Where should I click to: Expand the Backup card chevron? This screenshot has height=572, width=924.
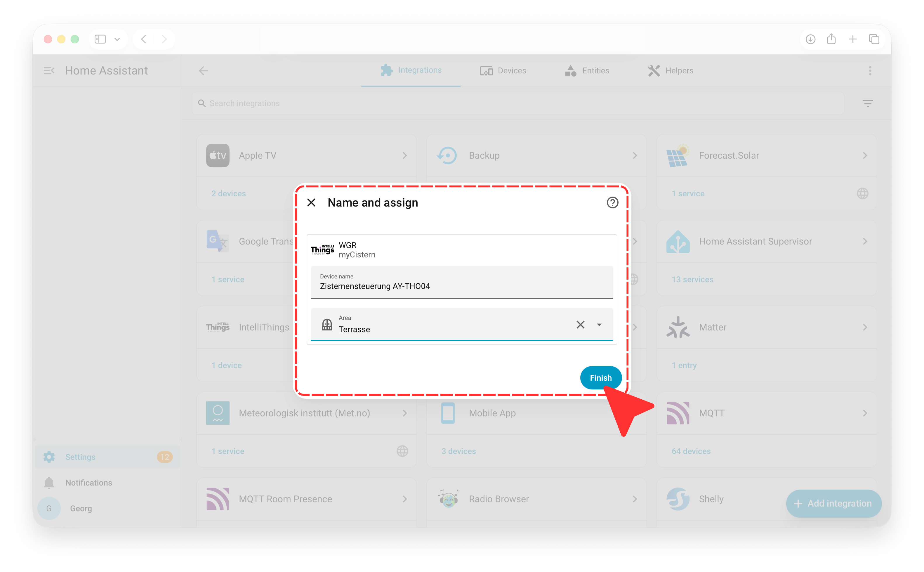coord(634,155)
